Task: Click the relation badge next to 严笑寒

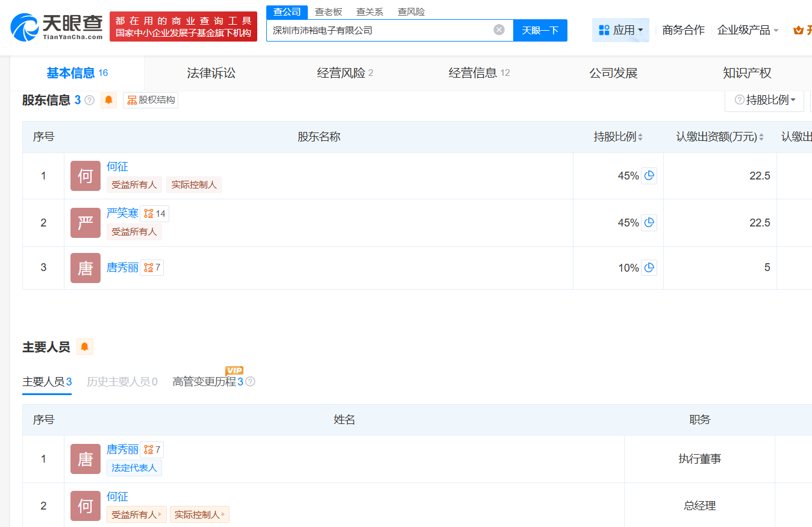Action: [154, 214]
